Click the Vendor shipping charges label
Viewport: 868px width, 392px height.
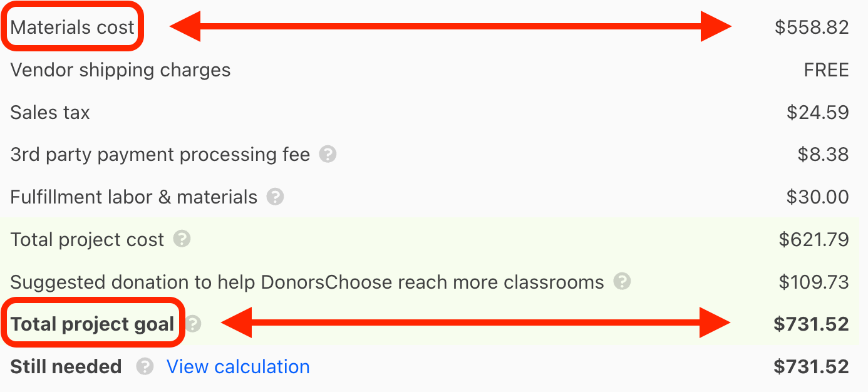click(x=120, y=70)
